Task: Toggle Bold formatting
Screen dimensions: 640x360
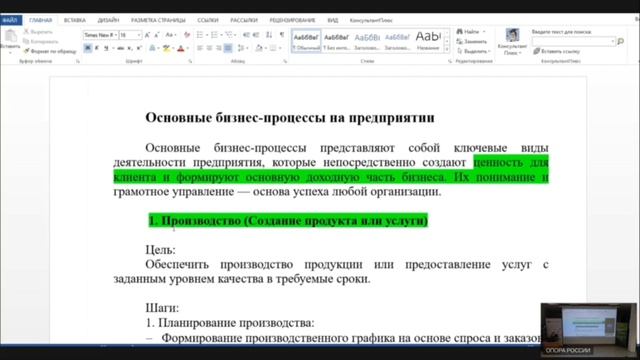Action: 87,48
